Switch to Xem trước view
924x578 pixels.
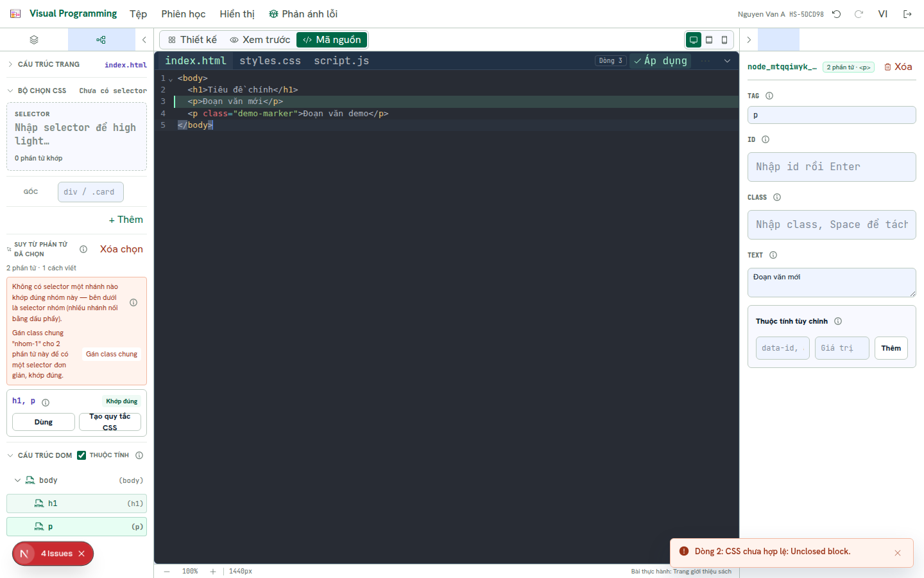point(260,40)
